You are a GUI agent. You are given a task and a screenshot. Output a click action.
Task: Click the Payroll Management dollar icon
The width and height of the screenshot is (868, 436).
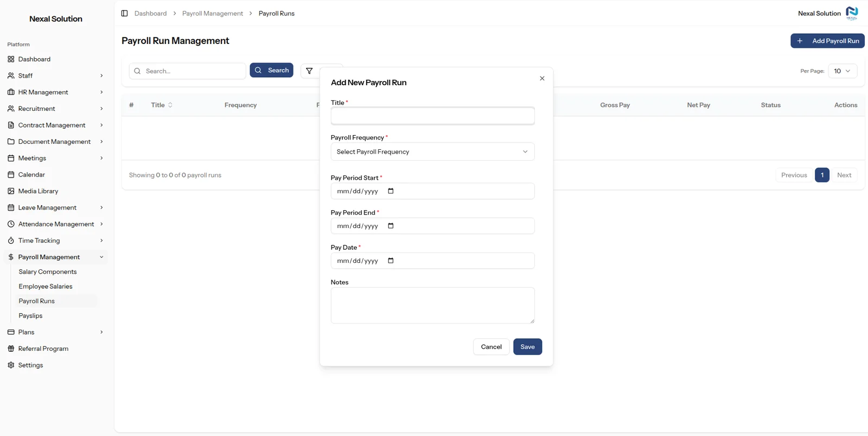coord(11,257)
